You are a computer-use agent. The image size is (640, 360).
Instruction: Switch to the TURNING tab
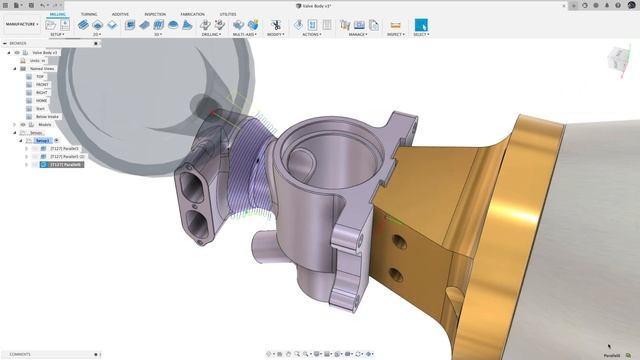pos(89,14)
